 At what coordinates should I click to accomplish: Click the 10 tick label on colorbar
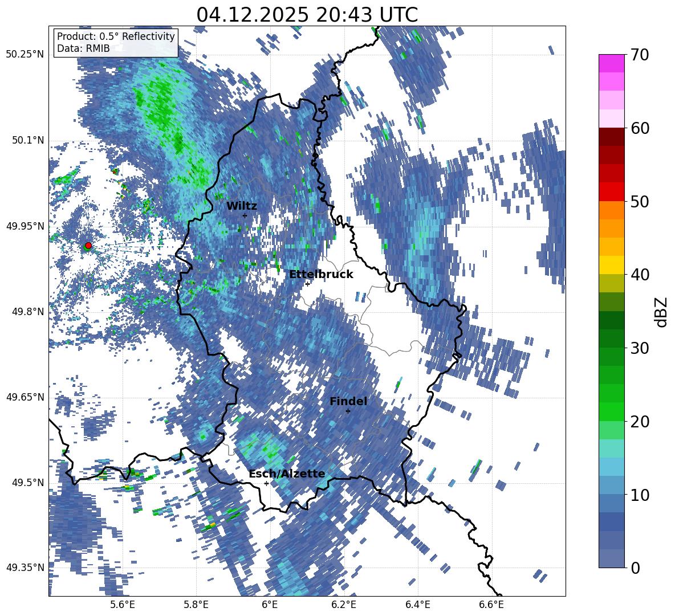640,495
